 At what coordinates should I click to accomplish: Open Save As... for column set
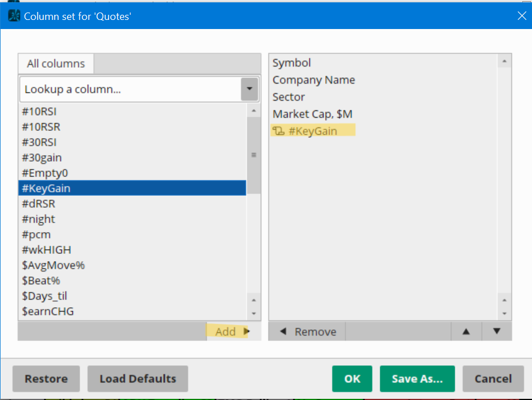click(x=417, y=378)
